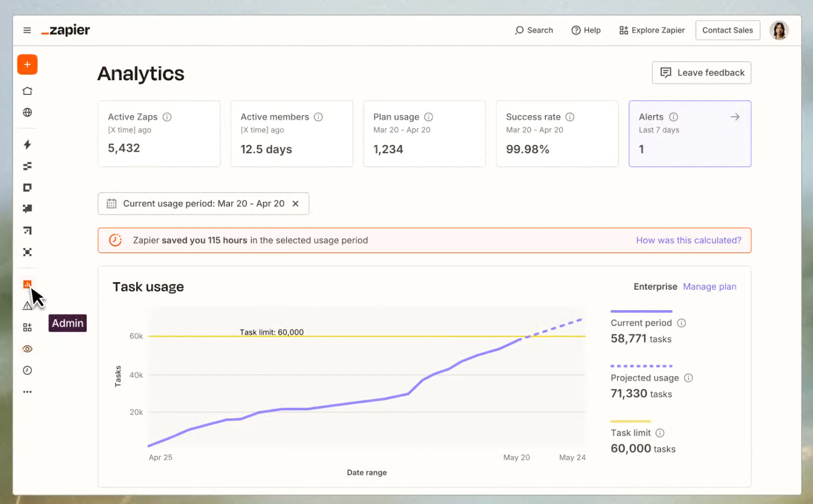Select the Active Zaps card
The width and height of the screenshot is (813, 504).
159,134
